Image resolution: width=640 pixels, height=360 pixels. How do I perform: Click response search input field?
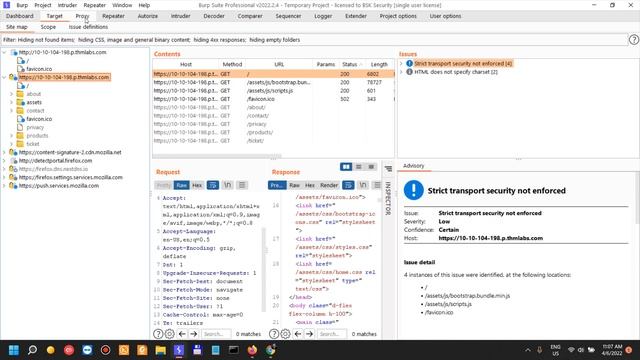(x=332, y=334)
